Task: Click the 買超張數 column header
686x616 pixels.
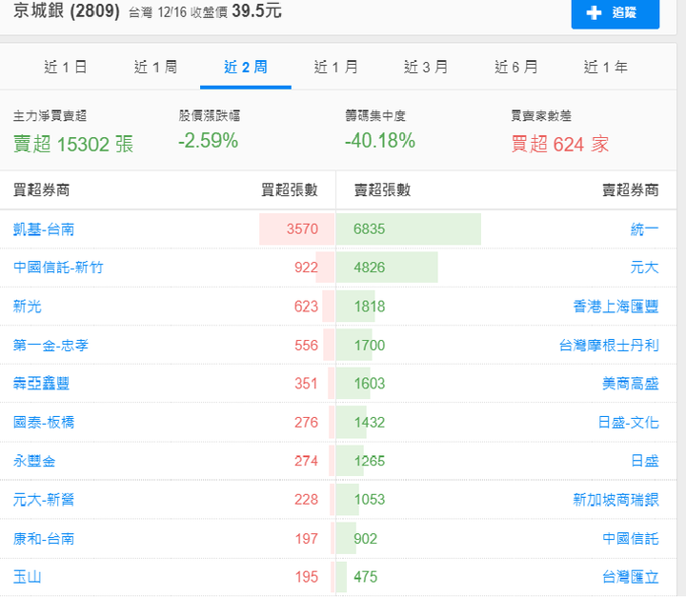Action: click(290, 190)
